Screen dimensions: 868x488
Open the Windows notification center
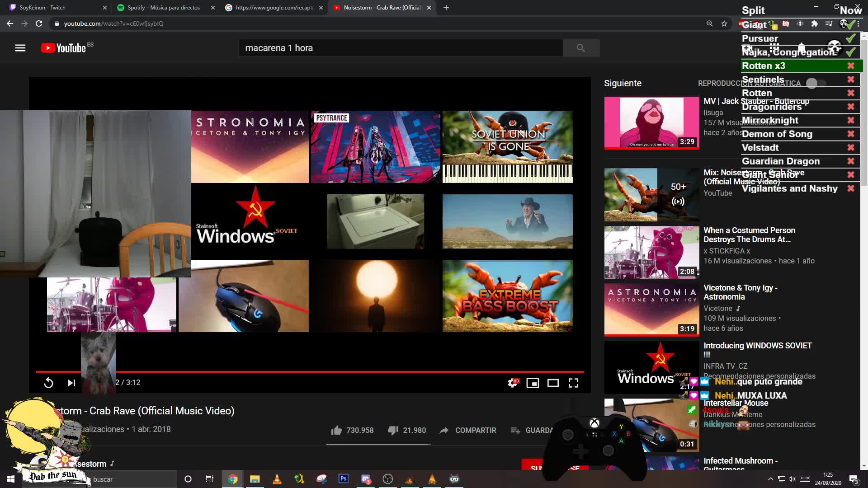click(854, 479)
